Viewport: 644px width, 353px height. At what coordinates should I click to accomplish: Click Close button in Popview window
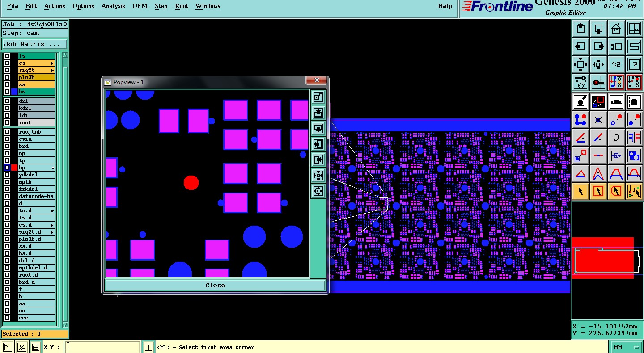(x=215, y=285)
